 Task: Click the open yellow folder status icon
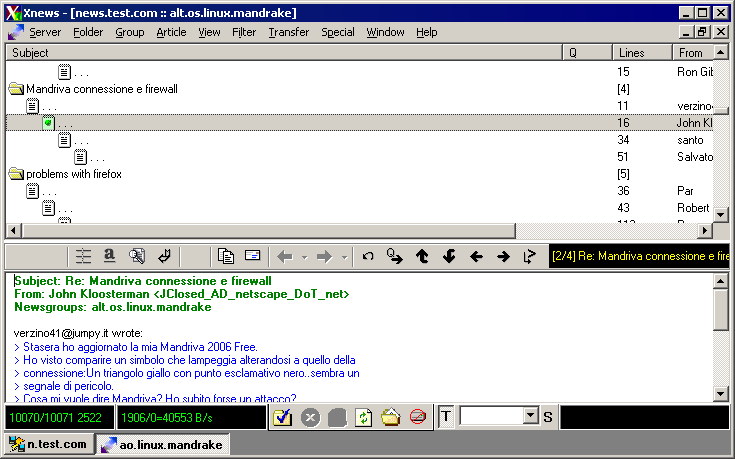pyautogui.click(x=390, y=417)
